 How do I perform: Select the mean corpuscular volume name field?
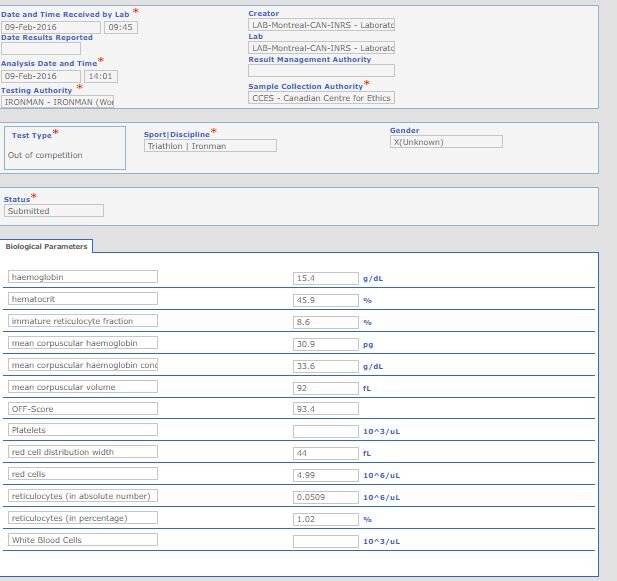[83, 387]
